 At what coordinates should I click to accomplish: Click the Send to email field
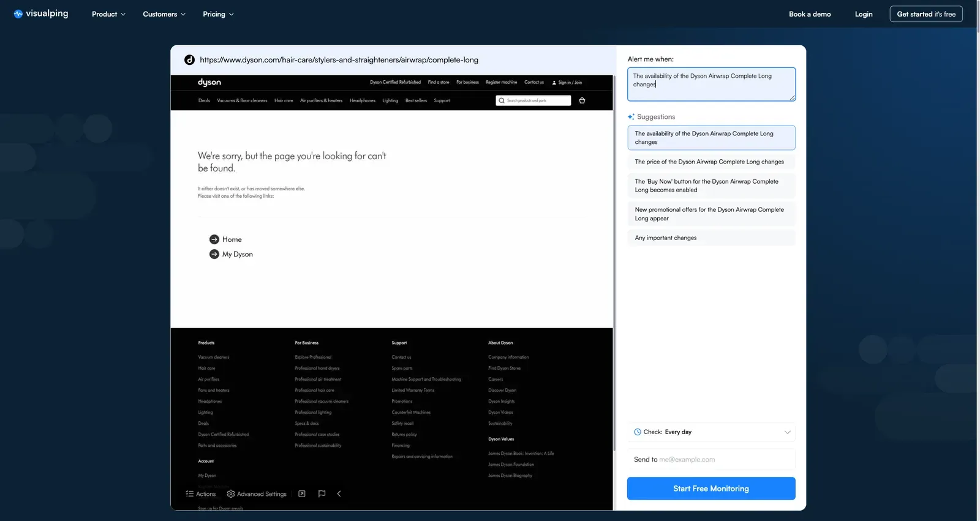coord(711,460)
